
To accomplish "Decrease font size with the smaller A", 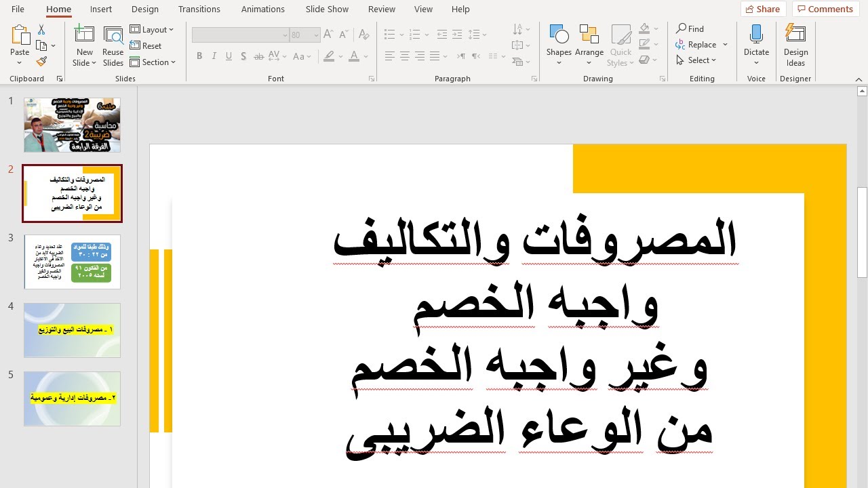I will [344, 35].
